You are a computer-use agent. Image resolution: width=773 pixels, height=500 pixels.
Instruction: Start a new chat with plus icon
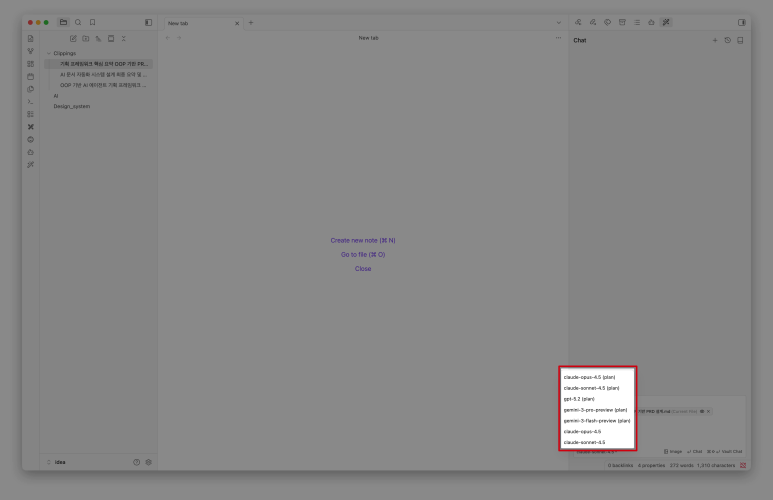[x=714, y=40]
